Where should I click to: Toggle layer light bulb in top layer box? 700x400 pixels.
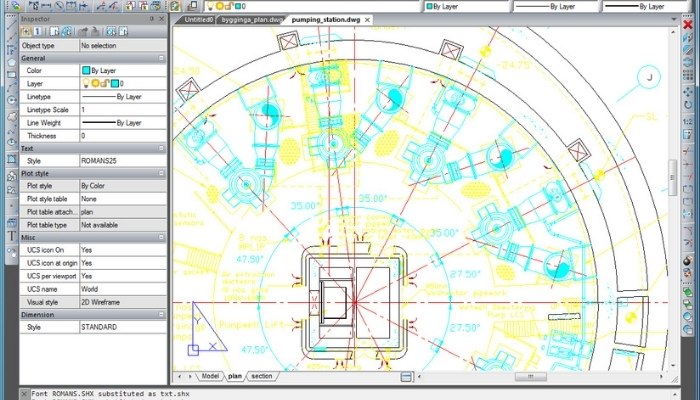click(x=211, y=6)
